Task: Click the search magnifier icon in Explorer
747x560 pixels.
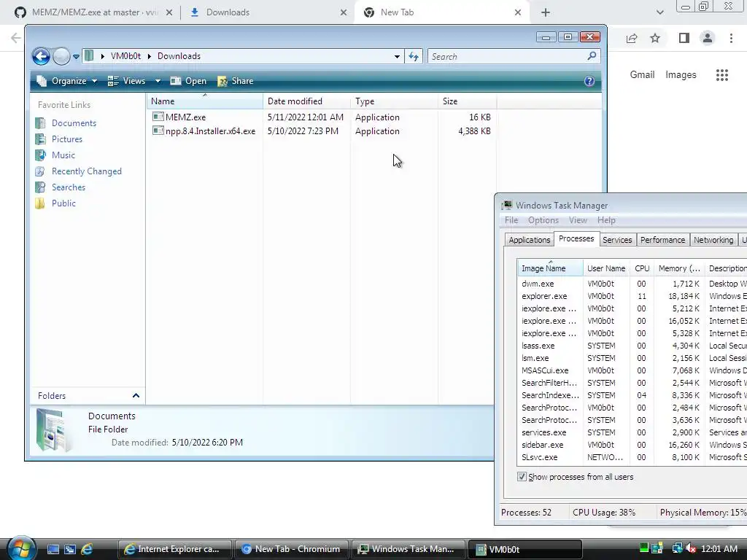Action: coord(592,56)
